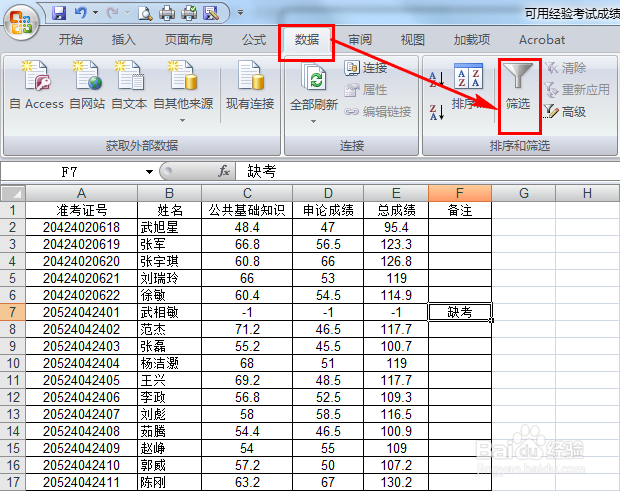620x491 pixels.
Task: Click the 全部刷新 icon
Action: pos(314,77)
